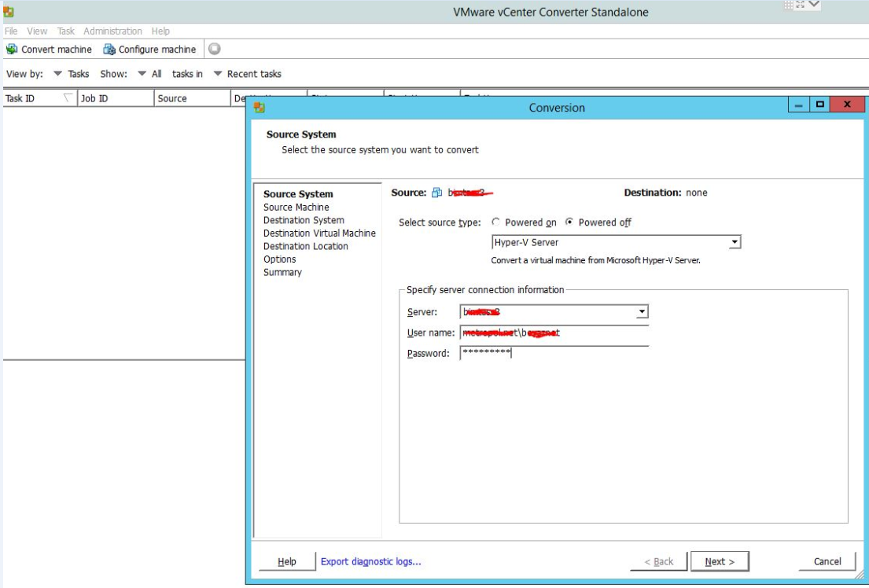This screenshot has height=588, width=869.
Task: Click the Cancel button
Action: (827, 561)
